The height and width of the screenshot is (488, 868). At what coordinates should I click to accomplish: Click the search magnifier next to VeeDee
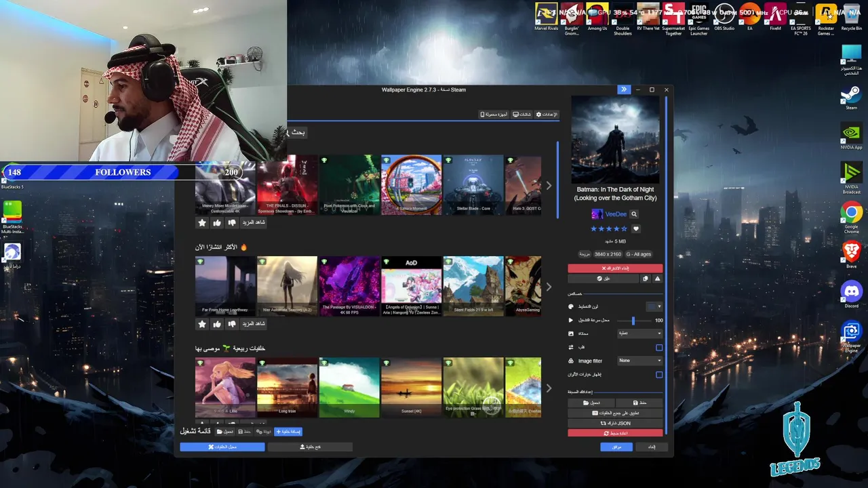tap(634, 214)
